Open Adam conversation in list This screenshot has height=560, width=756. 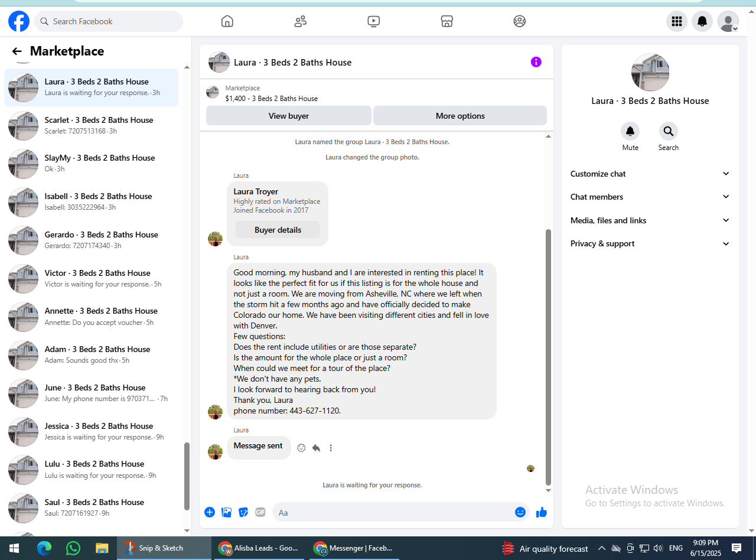click(92, 354)
